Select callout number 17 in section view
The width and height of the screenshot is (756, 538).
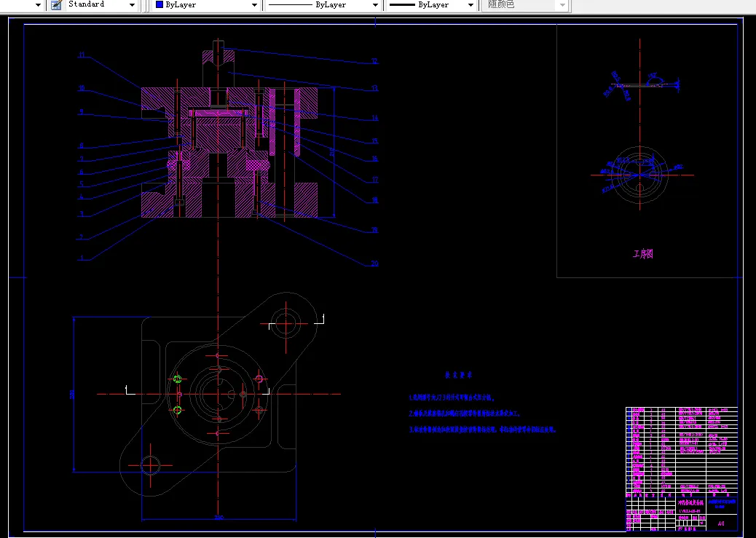(x=374, y=180)
